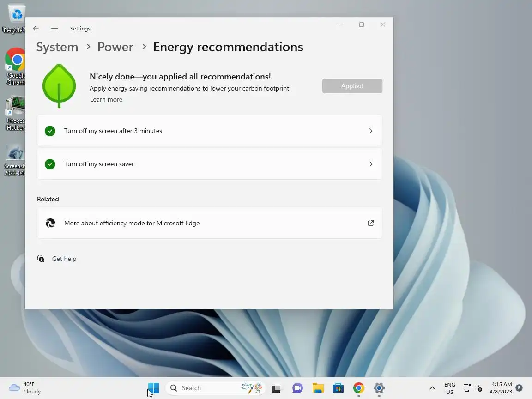
Task: Click green checkmark beside screen saver recommendation
Action: [50, 164]
